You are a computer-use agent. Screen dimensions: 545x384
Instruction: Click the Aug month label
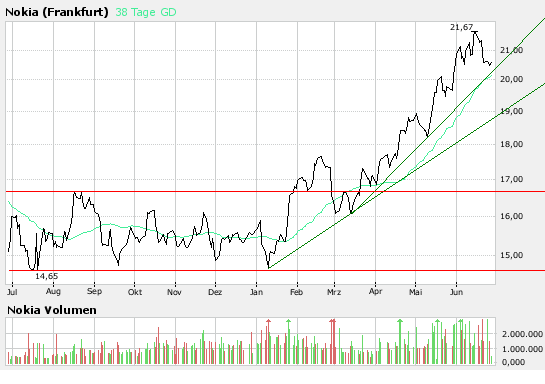[x=53, y=291]
